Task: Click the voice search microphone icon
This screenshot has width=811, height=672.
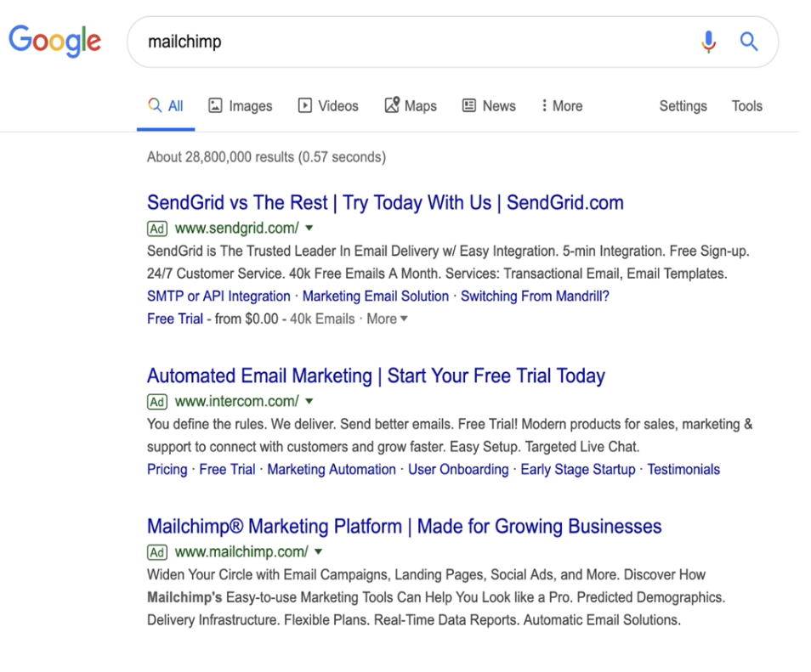Action: (709, 42)
